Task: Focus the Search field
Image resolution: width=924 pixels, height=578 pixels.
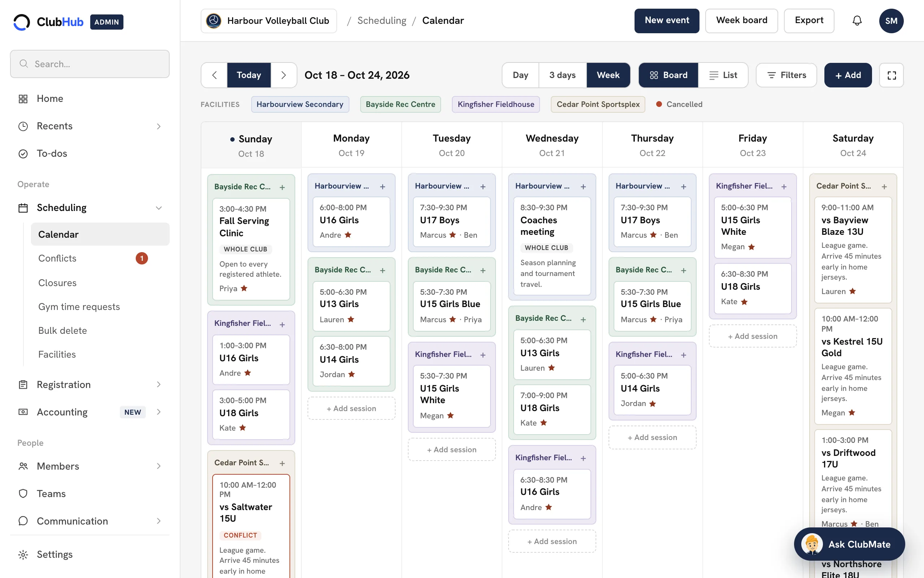Action: 90,64
